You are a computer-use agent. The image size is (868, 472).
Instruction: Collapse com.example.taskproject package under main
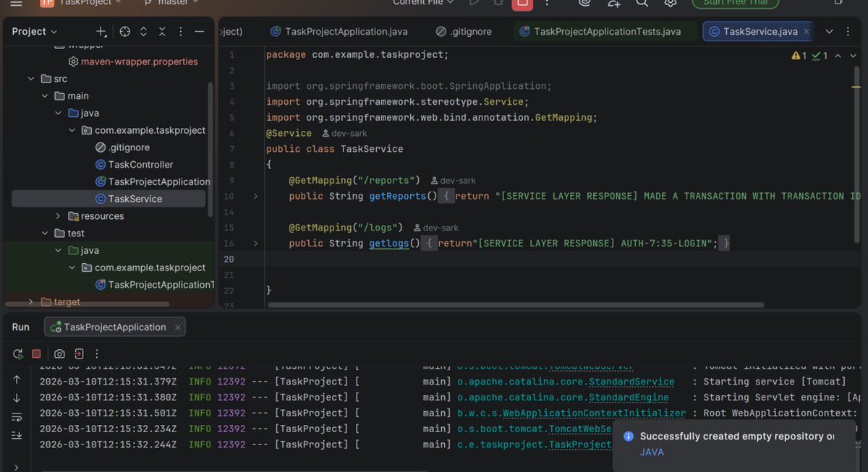pyautogui.click(x=72, y=131)
